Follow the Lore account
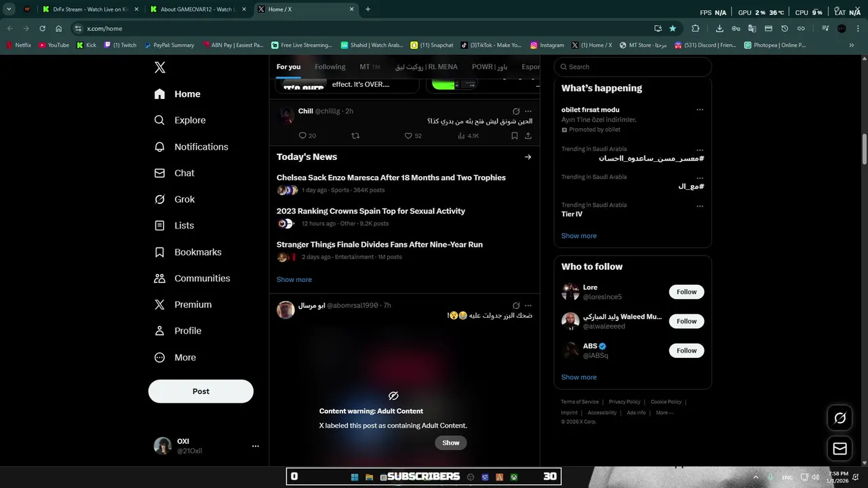The width and height of the screenshot is (868, 488). coord(686,292)
